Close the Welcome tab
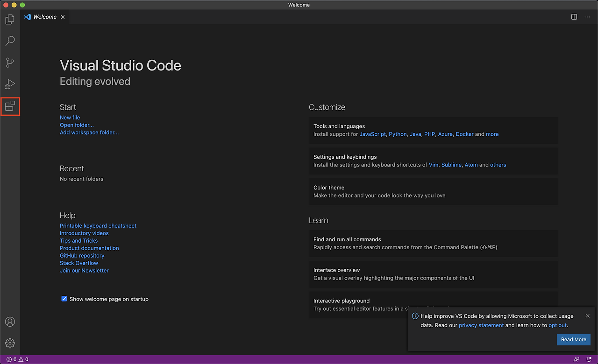This screenshot has width=598, height=364. (63, 17)
